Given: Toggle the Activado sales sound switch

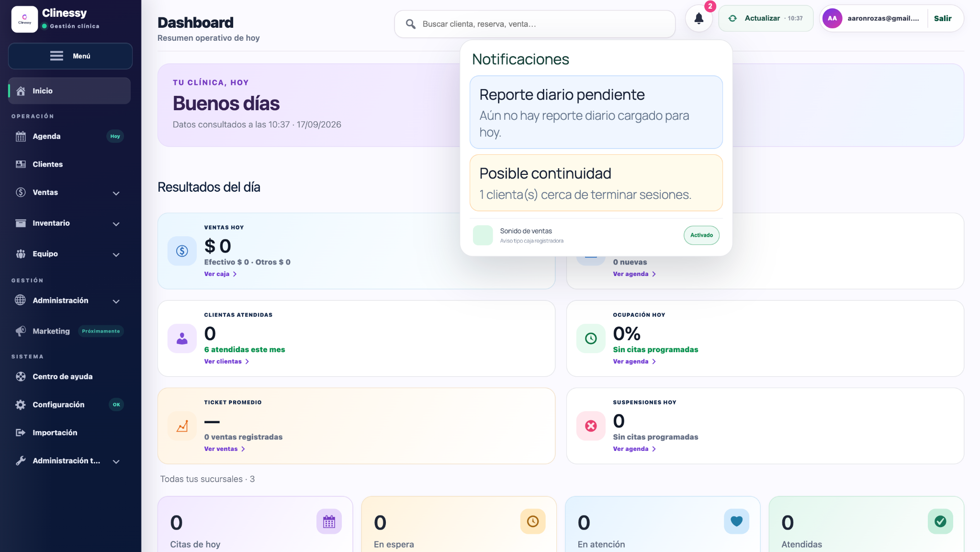Looking at the screenshot, I should (x=701, y=235).
